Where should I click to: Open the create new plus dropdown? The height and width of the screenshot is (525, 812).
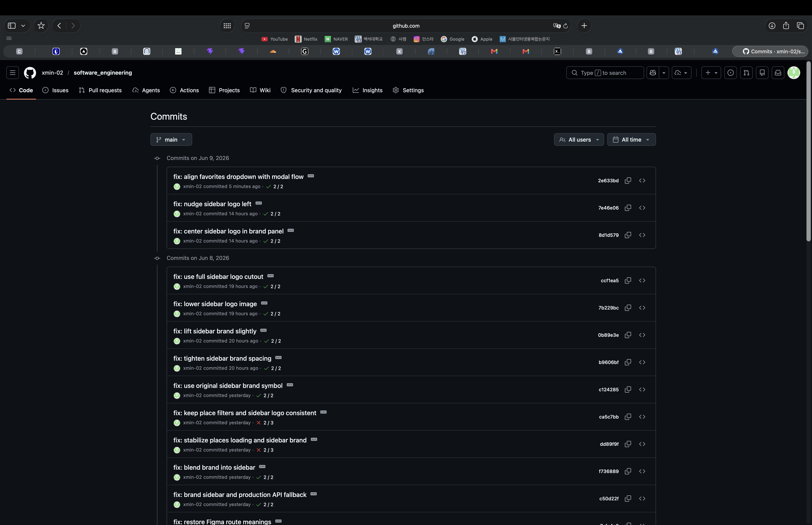[711, 73]
